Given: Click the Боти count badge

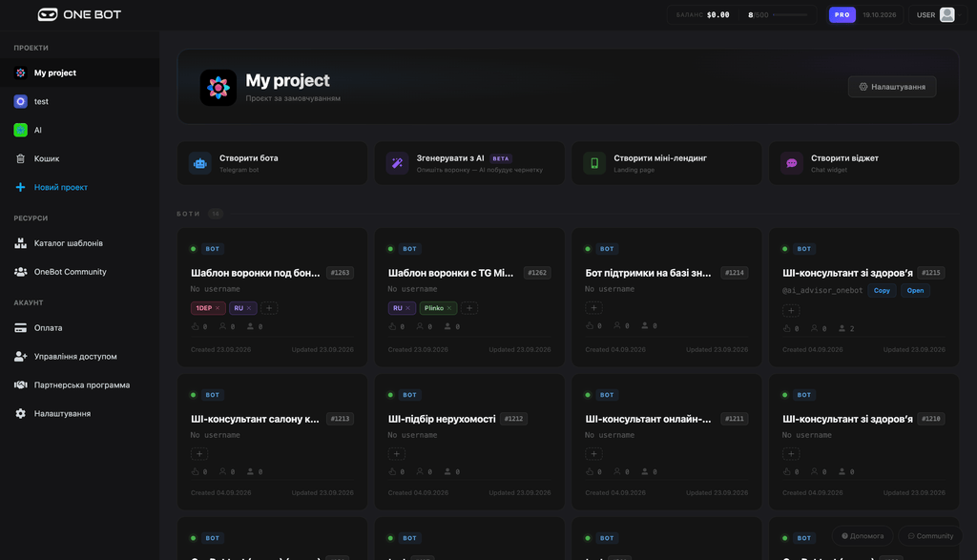Looking at the screenshot, I should 216,215.
